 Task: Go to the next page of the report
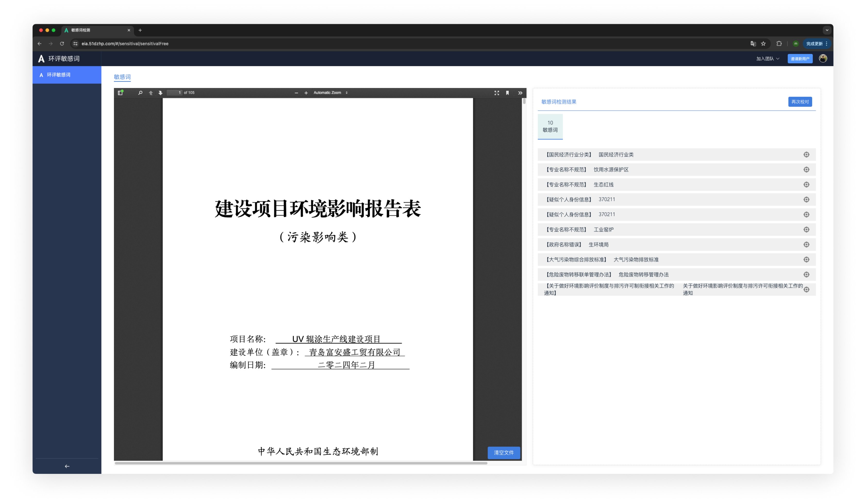pos(161,93)
